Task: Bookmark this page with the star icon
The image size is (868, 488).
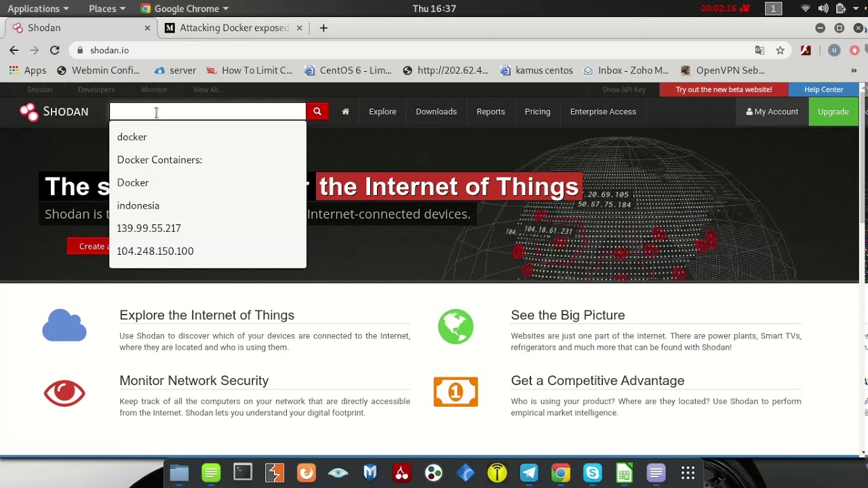Action: pos(780,50)
